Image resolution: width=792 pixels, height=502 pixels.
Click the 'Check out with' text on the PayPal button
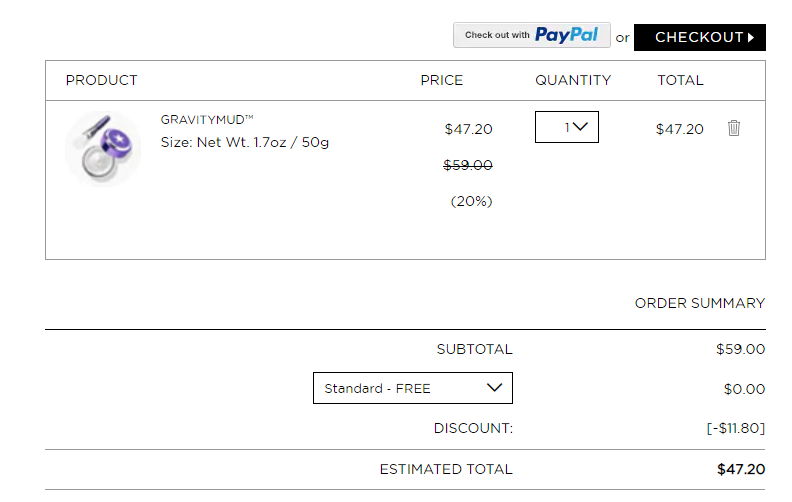[x=497, y=35]
